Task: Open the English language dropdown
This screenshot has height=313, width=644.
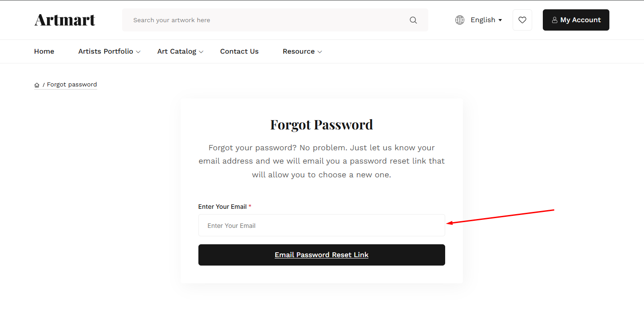Action: (486, 20)
